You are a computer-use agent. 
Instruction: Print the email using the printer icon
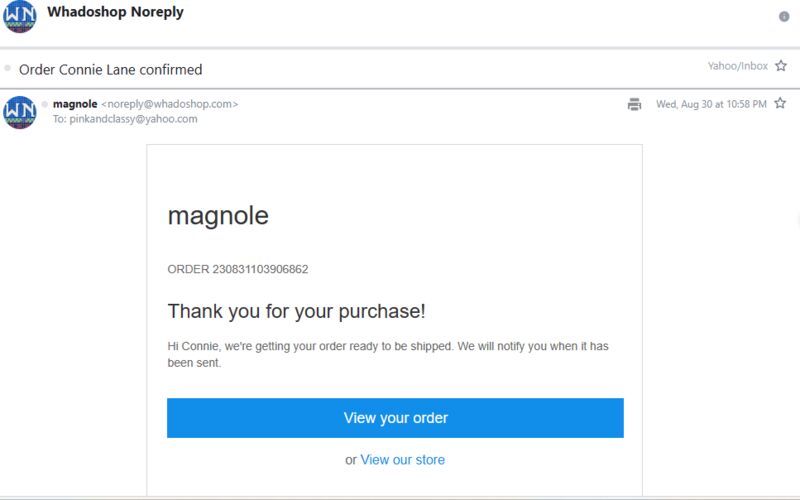634,104
